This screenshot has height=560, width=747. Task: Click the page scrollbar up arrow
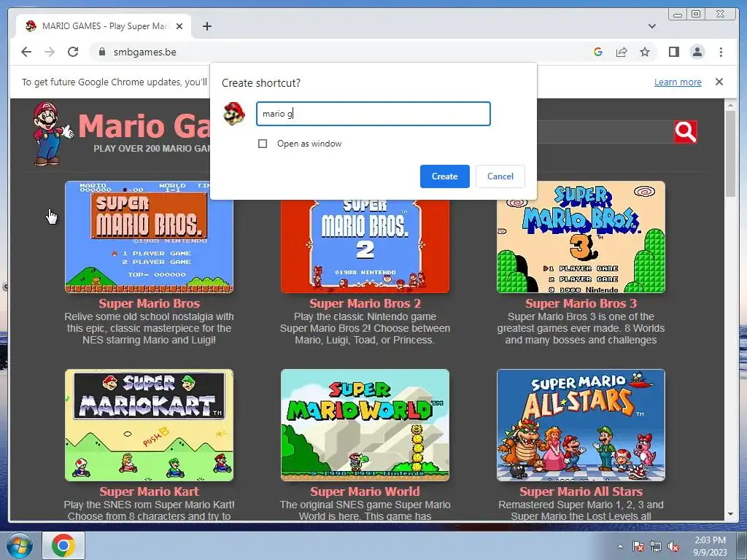coord(730,104)
